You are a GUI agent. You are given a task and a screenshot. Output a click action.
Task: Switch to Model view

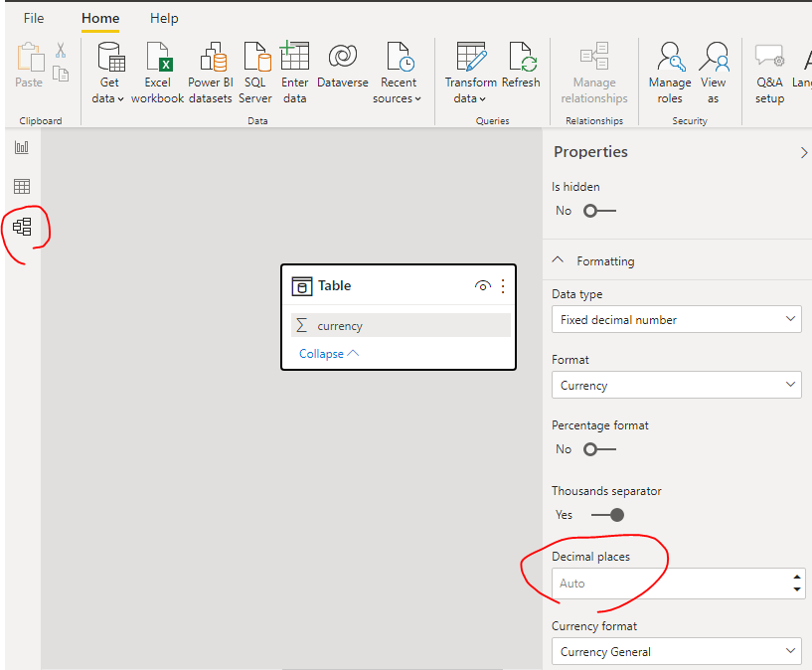[x=22, y=227]
